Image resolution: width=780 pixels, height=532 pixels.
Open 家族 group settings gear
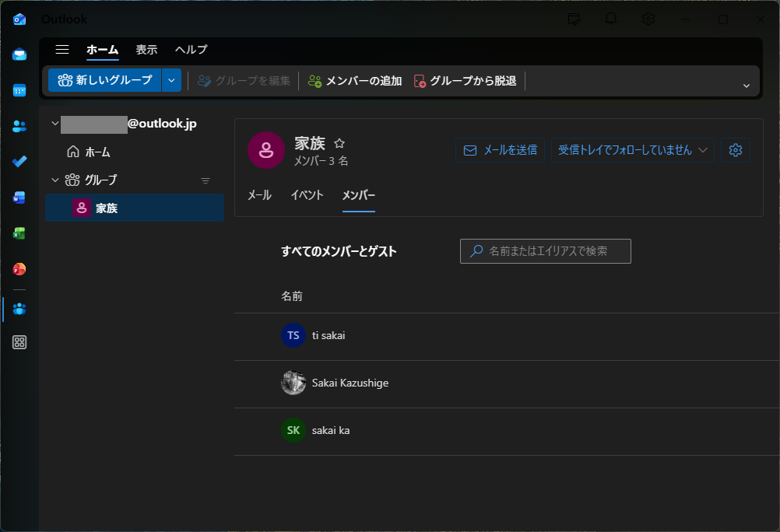click(735, 150)
